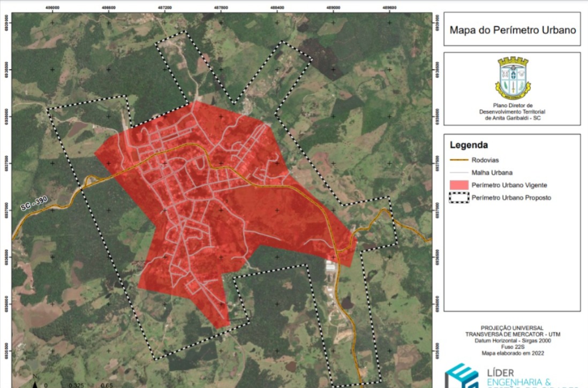
Task: Click the 487200 coordinate label on top axis
Action: (x=165, y=8)
